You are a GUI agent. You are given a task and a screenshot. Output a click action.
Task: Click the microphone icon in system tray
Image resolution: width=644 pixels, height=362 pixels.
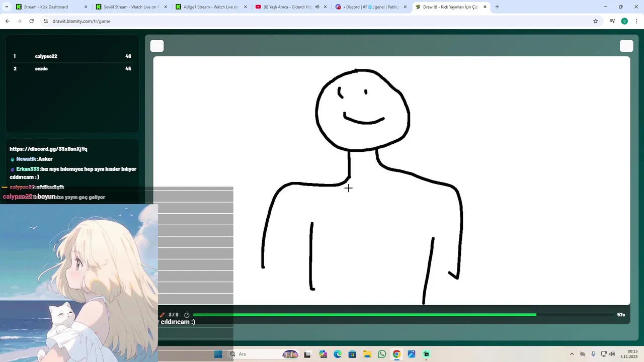(x=593, y=354)
